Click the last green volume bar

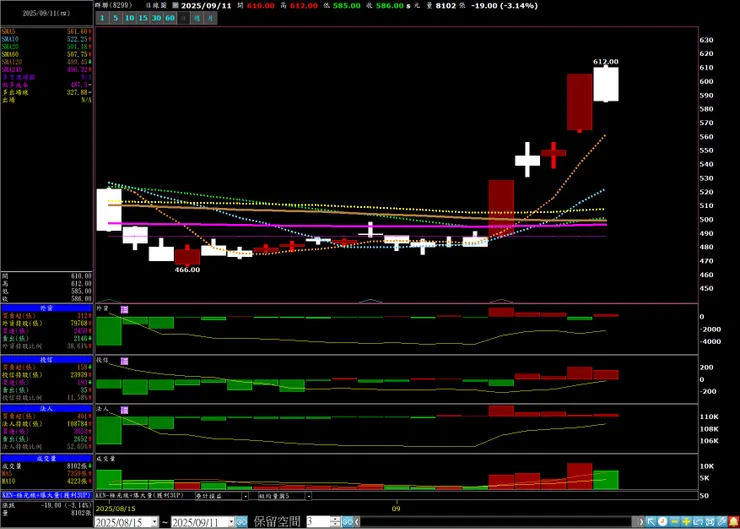point(606,479)
